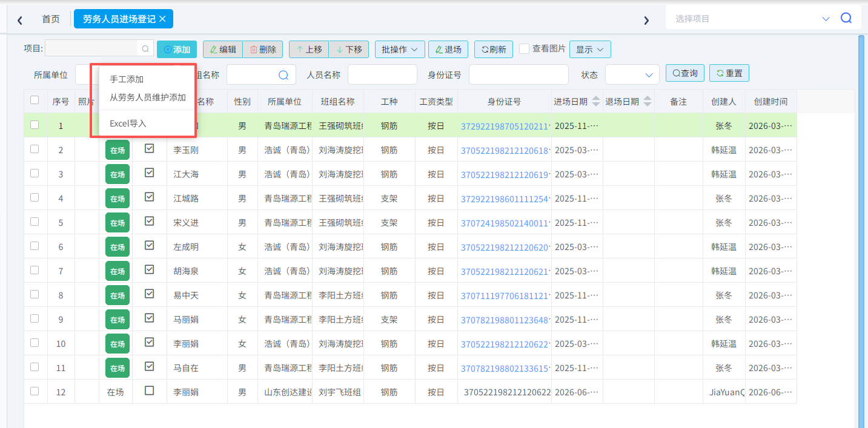Open the 显示 dropdown

590,50
